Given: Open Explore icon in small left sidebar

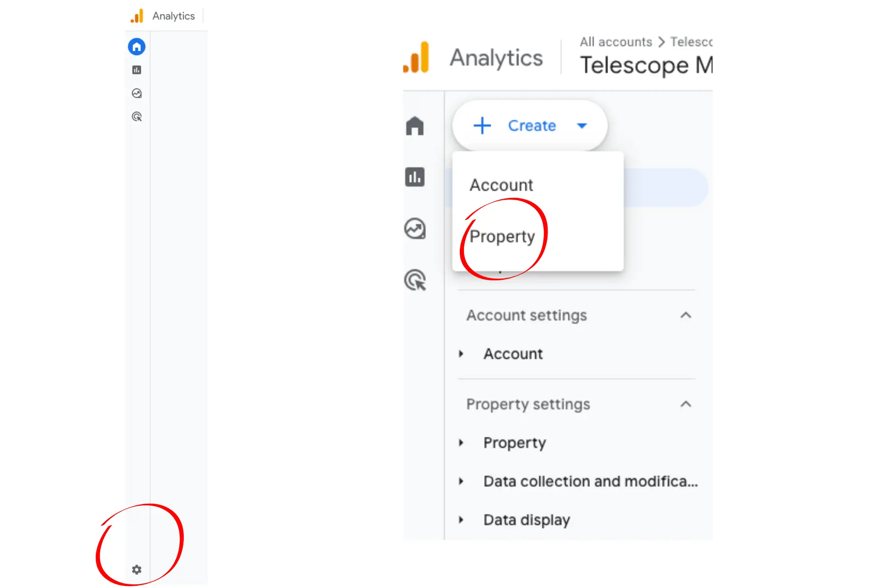Looking at the screenshot, I should pos(136,93).
